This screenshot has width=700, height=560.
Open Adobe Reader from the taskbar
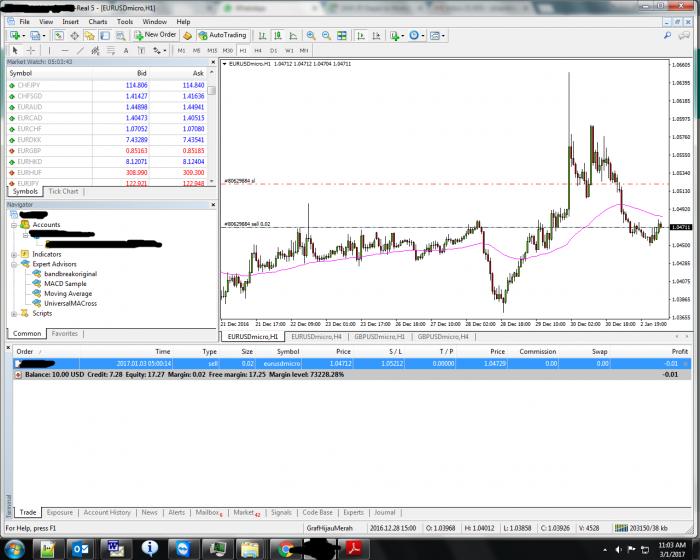[x=354, y=548]
